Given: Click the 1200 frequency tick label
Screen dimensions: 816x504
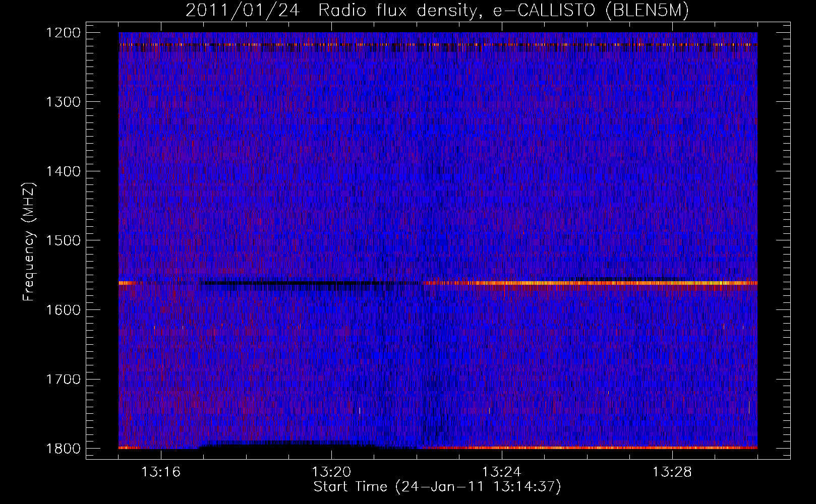Looking at the screenshot, I should point(63,33).
